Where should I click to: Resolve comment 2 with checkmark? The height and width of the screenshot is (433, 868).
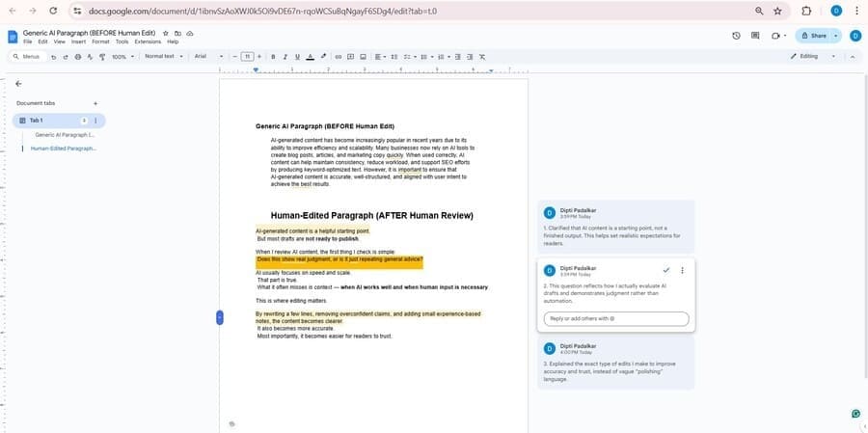[x=665, y=270]
